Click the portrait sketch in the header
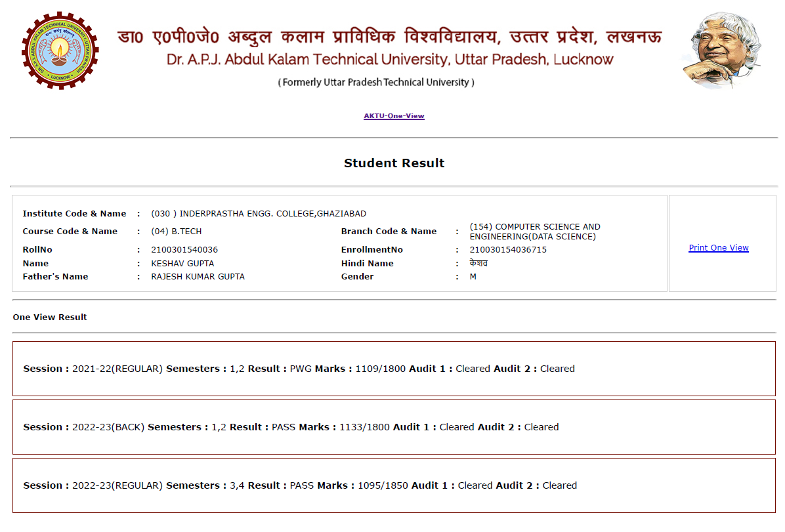Screen dimensions: 785x532 722,51
